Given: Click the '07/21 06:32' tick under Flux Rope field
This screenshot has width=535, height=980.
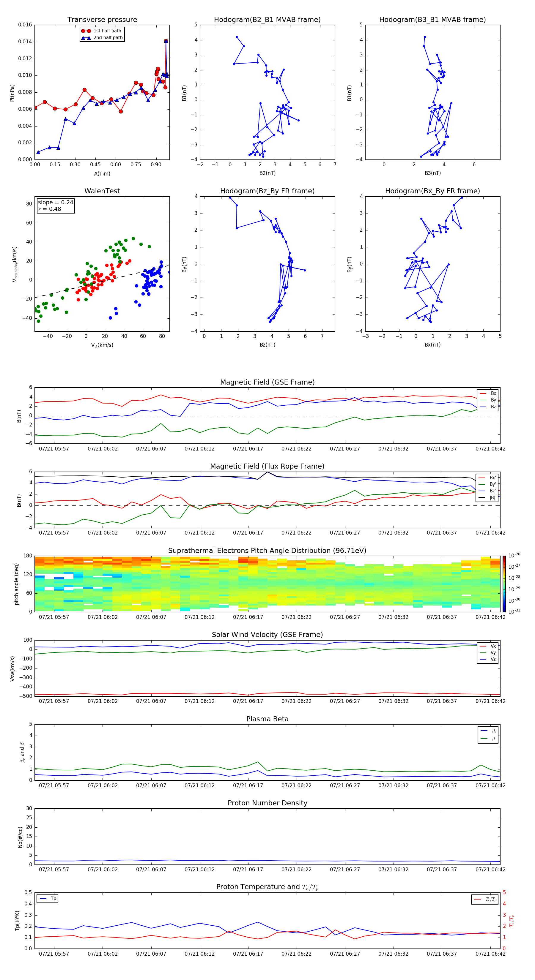Looking at the screenshot, I should [x=393, y=533].
